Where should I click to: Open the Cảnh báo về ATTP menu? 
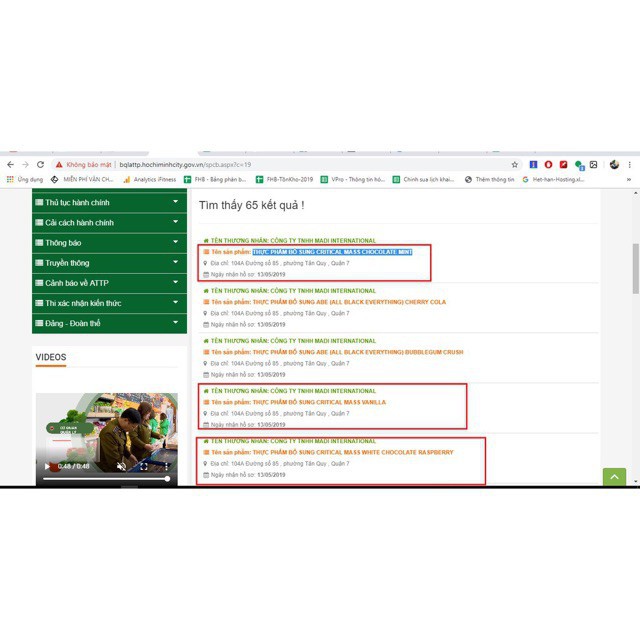108,283
